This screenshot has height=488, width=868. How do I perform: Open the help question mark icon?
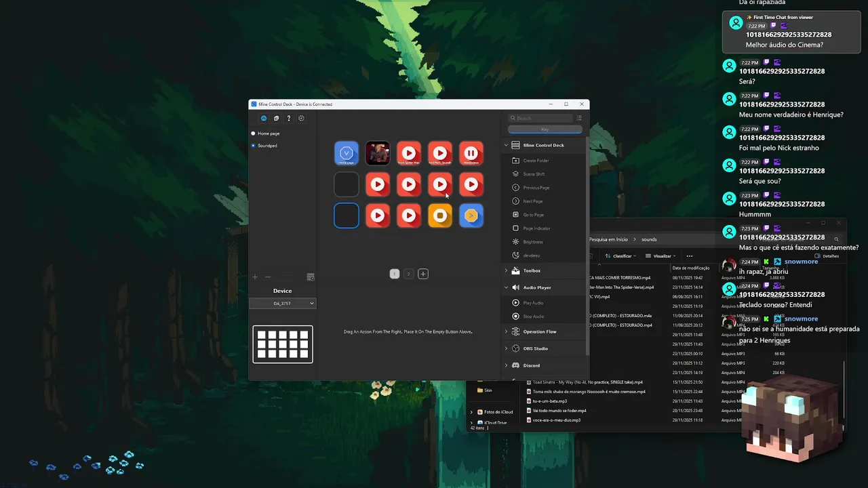click(289, 119)
